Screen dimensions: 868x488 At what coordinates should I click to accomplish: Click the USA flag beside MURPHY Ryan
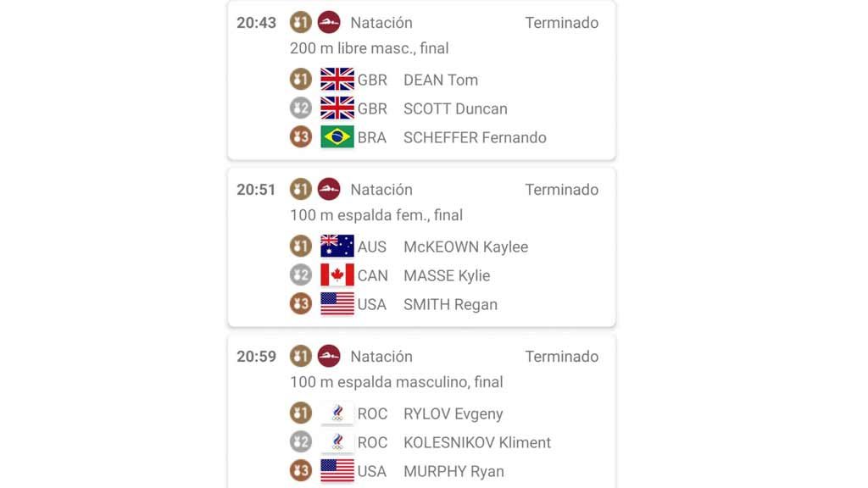point(337,471)
